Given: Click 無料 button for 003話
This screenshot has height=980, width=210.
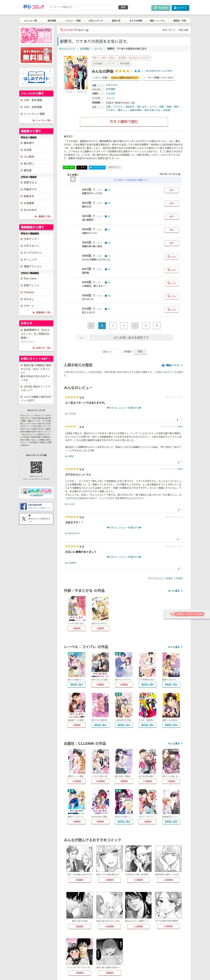Looking at the screenshot, I should pos(172,216).
